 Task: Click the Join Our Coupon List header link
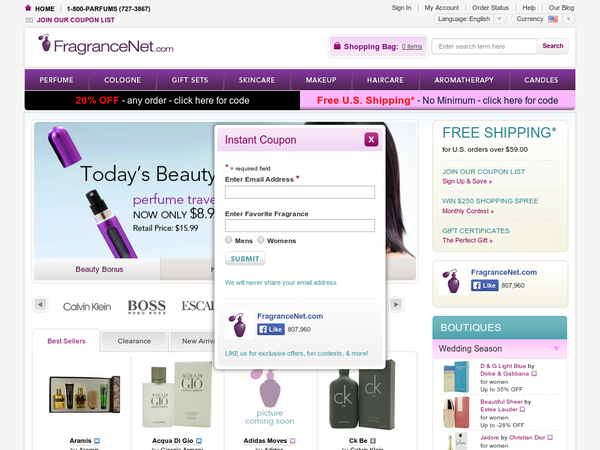tap(75, 20)
